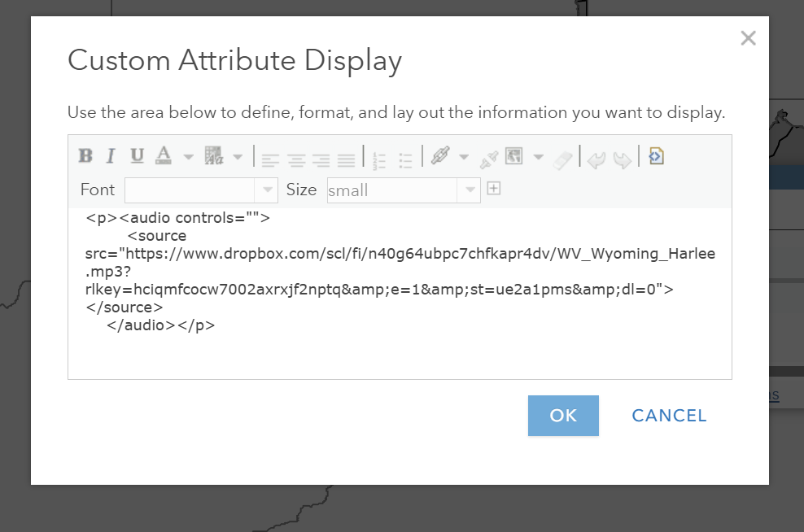
Task: Click into the HTML editor text area
Action: (x=400, y=294)
